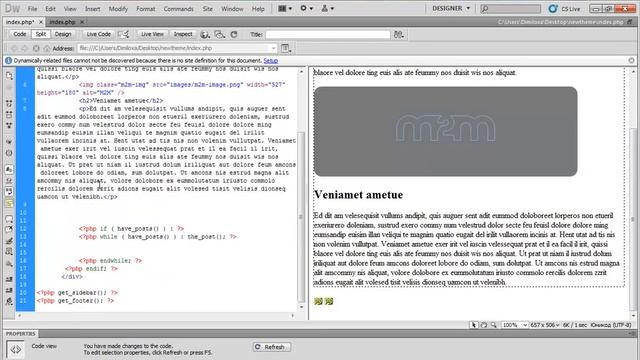Toggle the Line Numbers option
The width and height of the screenshot is (640, 360).
pyautogui.click(x=9, y=169)
